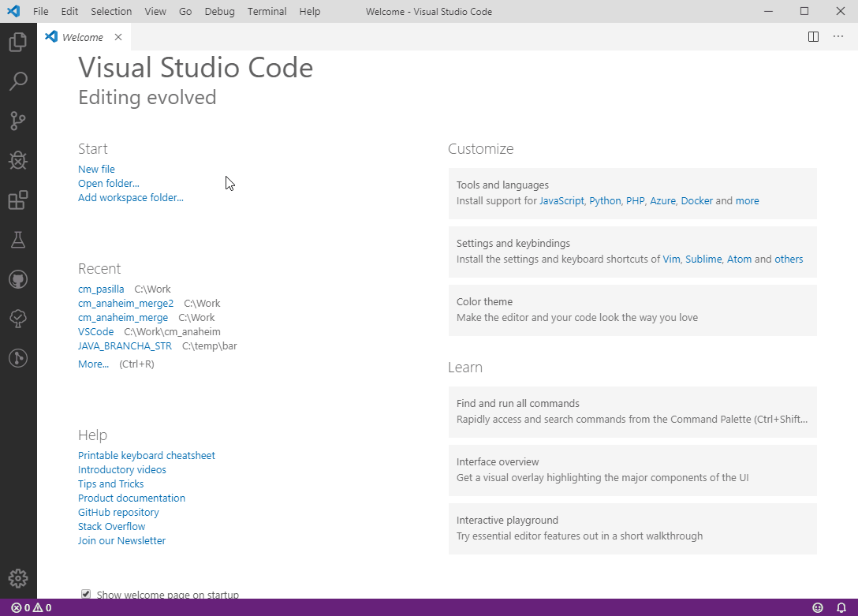
Task: Open notifications bell in status bar
Action: click(841, 608)
